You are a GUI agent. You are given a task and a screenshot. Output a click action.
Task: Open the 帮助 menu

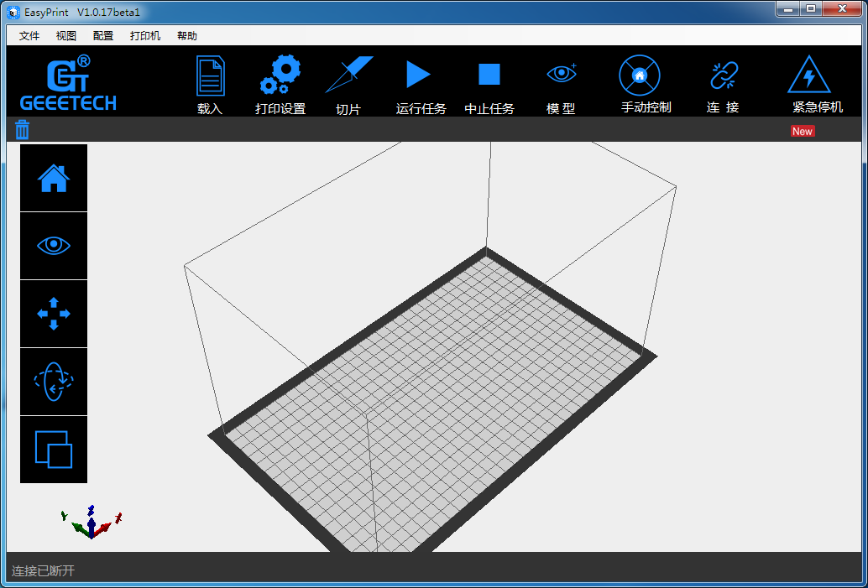point(187,36)
